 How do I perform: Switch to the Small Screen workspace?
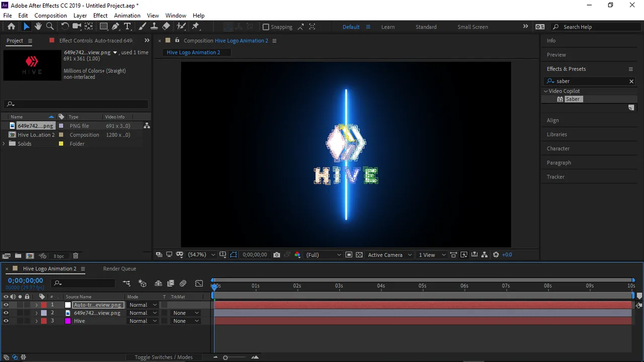point(472,27)
